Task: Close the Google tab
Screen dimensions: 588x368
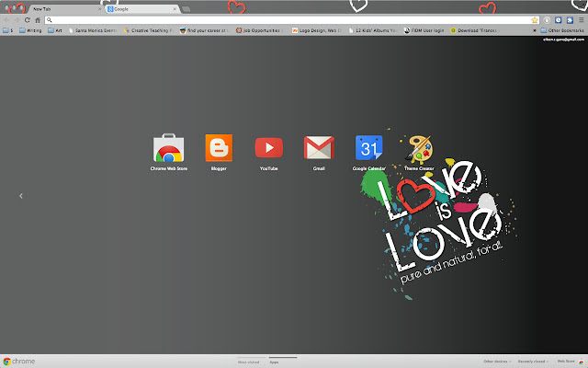Action: [x=175, y=9]
